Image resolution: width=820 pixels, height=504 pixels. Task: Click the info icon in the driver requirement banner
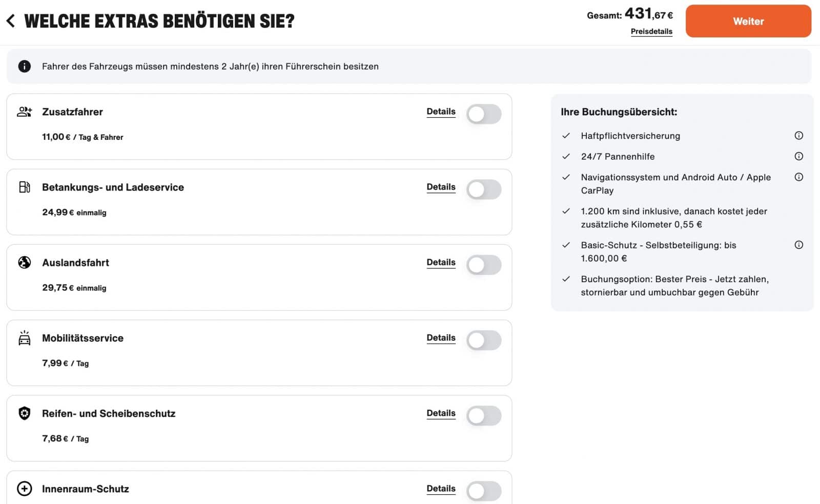click(25, 66)
